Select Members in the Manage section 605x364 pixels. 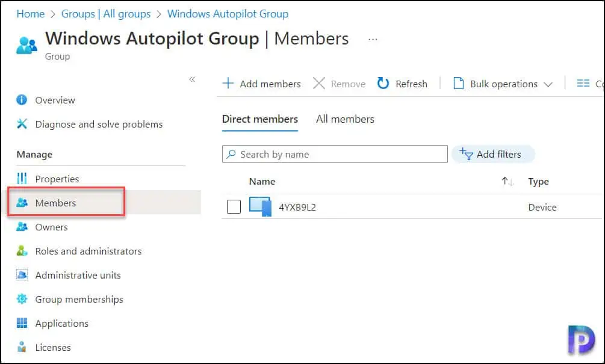click(55, 203)
